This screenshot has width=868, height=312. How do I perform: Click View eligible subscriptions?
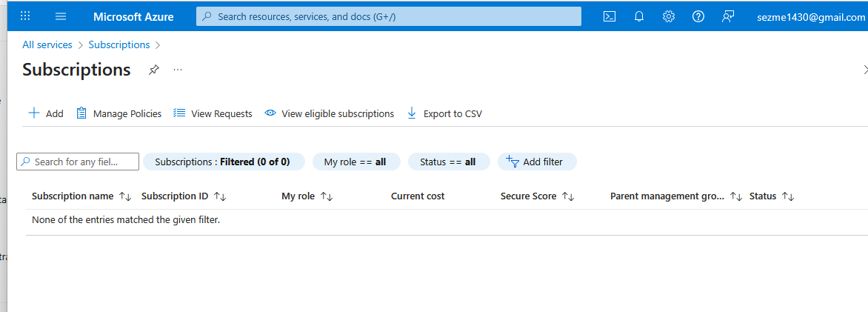[x=330, y=113]
